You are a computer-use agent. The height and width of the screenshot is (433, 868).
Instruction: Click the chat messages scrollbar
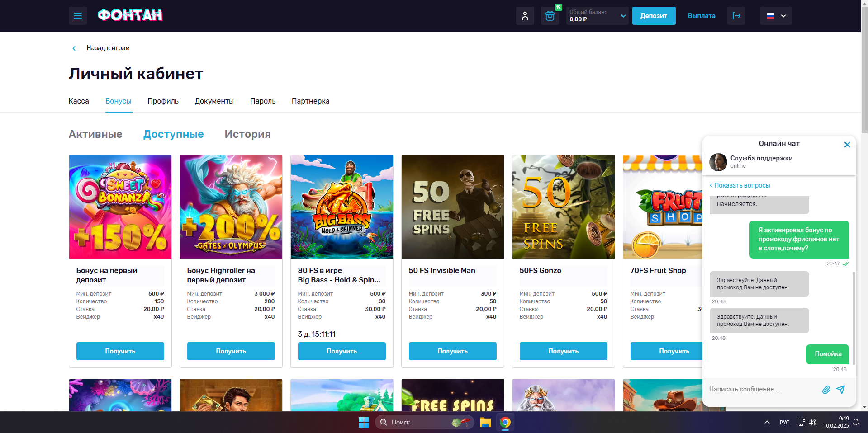854,318
